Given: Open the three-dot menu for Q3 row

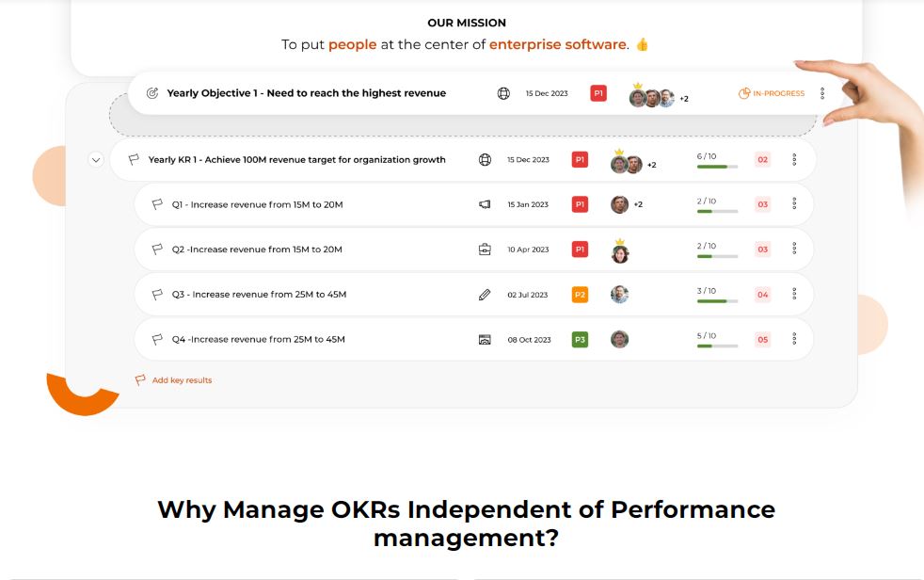Looking at the screenshot, I should 794,295.
